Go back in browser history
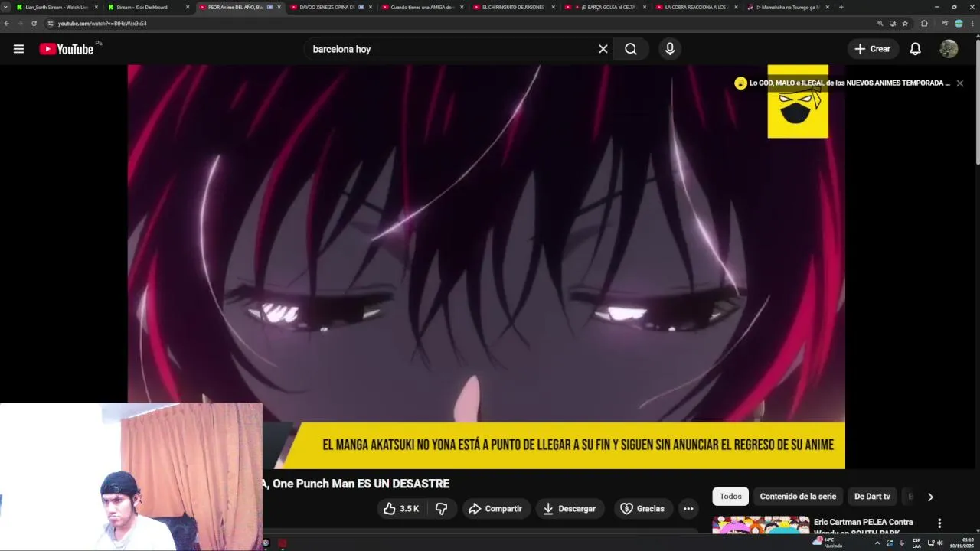This screenshot has height=551, width=980. pos(6,24)
